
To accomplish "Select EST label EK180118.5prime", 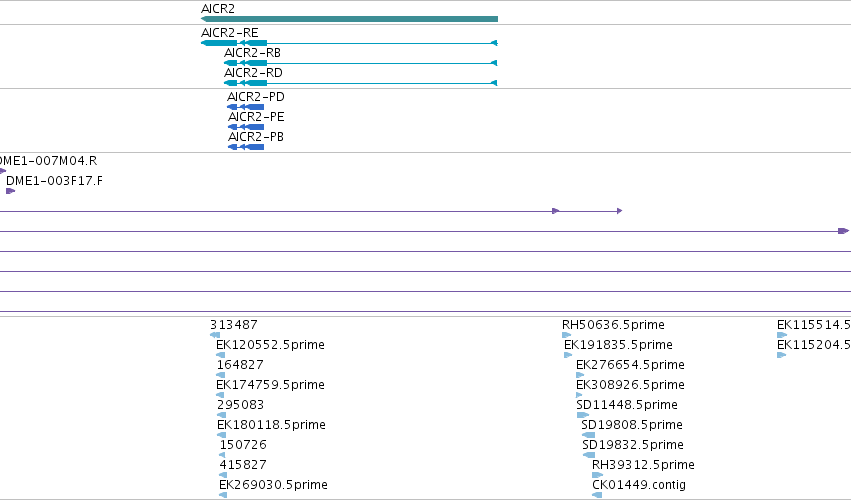I will point(271,425).
